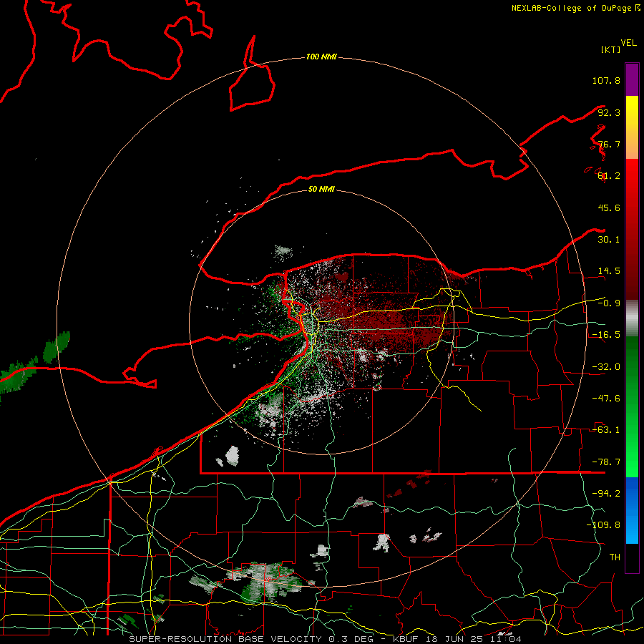Viewport: 644px width, 644px height.
Task: Click the -63.1 value on velocity scale
Action: coord(606,430)
